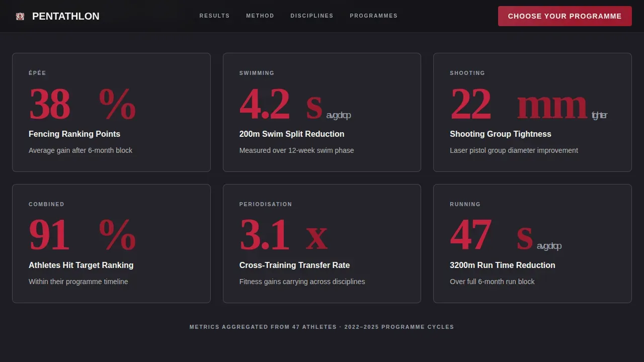The width and height of the screenshot is (644, 362).
Task: Click the ÉPÉE category label
Action: tap(37, 73)
